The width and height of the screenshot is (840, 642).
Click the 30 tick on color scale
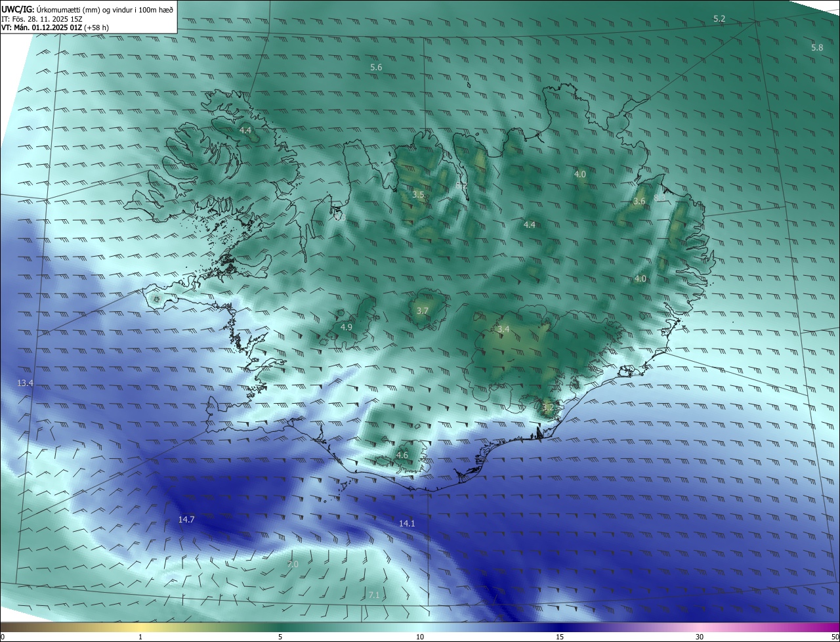[x=700, y=637]
